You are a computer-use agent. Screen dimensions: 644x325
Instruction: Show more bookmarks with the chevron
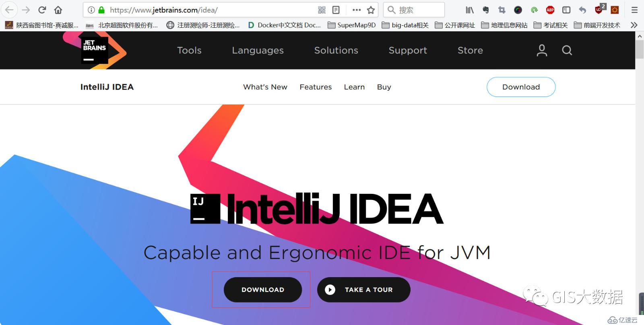[634, 25]
